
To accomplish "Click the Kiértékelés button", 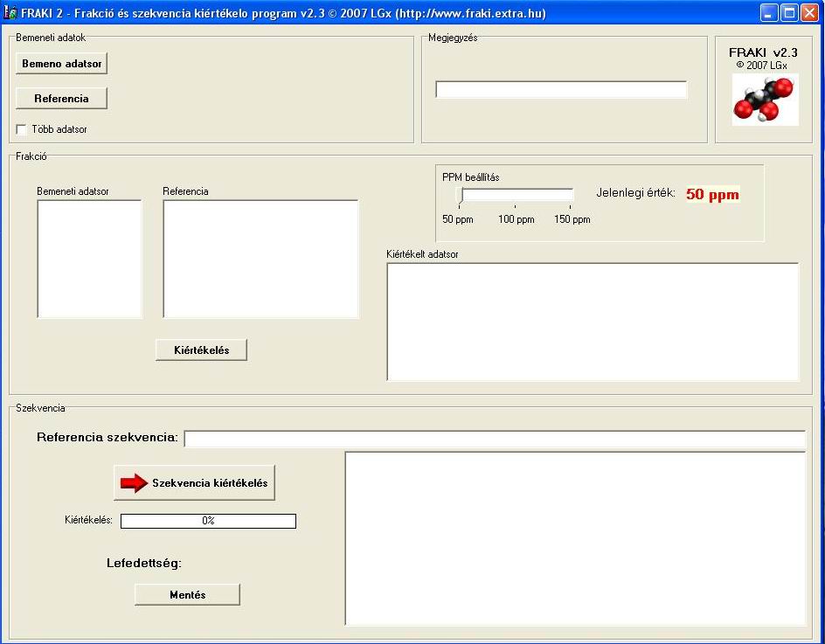I will point(201,350).
